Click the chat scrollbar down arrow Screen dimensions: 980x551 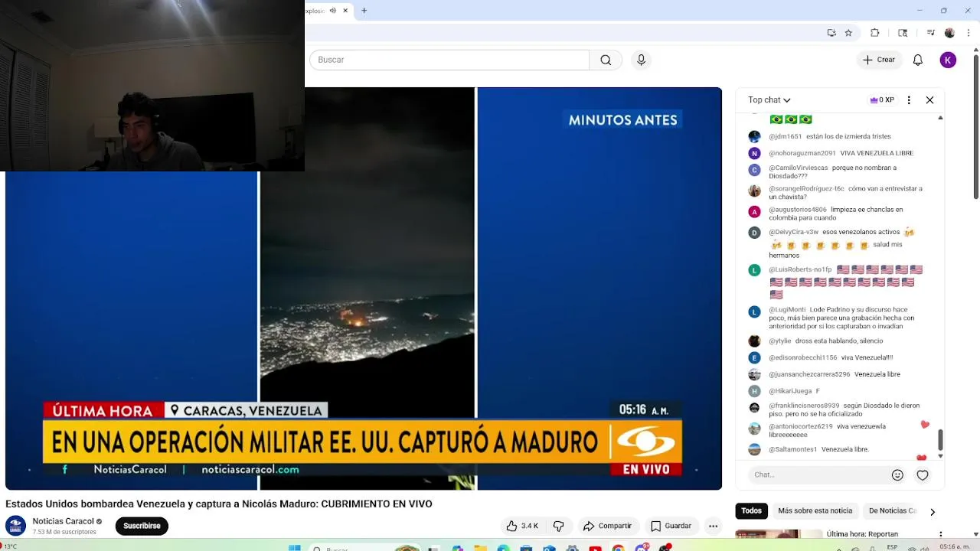pos(940,456)
